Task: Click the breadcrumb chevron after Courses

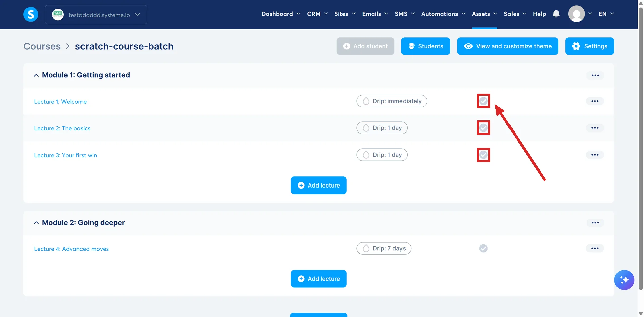Action: coord(68,46)
